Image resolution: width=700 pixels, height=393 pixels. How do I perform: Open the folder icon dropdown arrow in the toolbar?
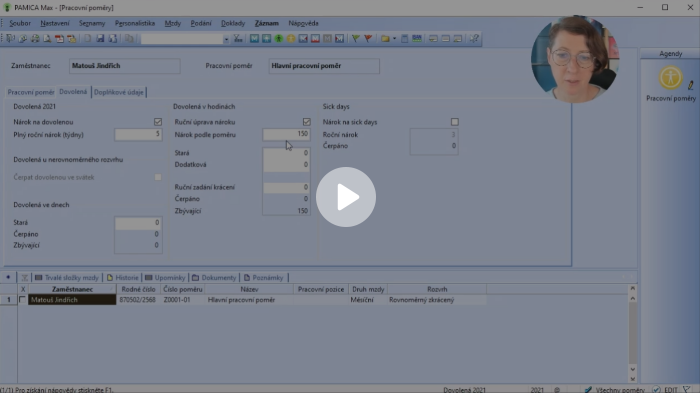pyautogui.click(x=394, y=39)
